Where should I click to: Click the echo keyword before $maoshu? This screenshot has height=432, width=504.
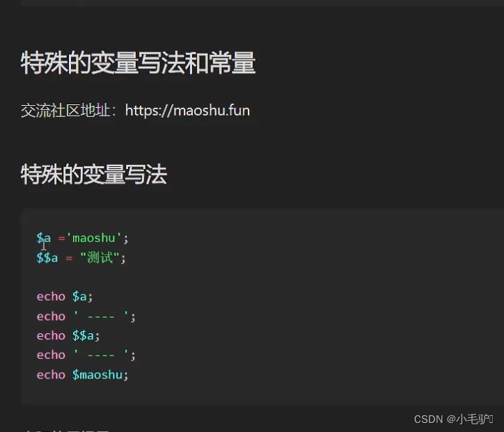[51, 375]
